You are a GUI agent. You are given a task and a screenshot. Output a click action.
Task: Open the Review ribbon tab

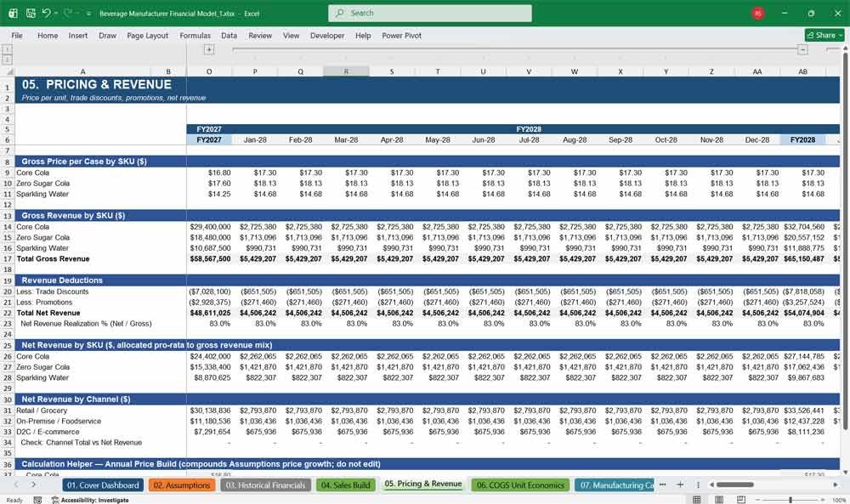[x=260, y=35]
